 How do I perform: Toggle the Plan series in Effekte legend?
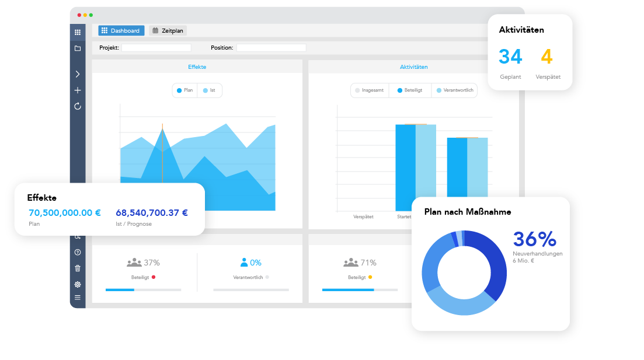pyautogui.click(x=185, y=90)
